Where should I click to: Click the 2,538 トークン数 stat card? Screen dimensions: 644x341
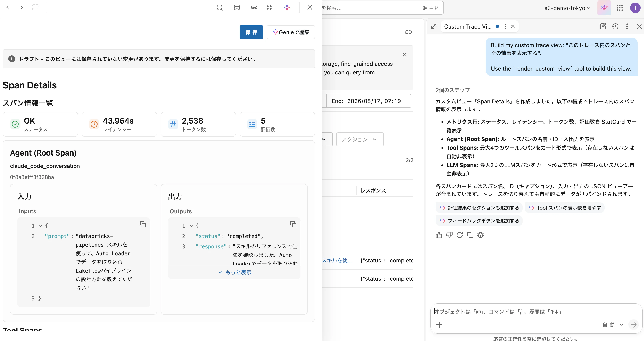198,124
